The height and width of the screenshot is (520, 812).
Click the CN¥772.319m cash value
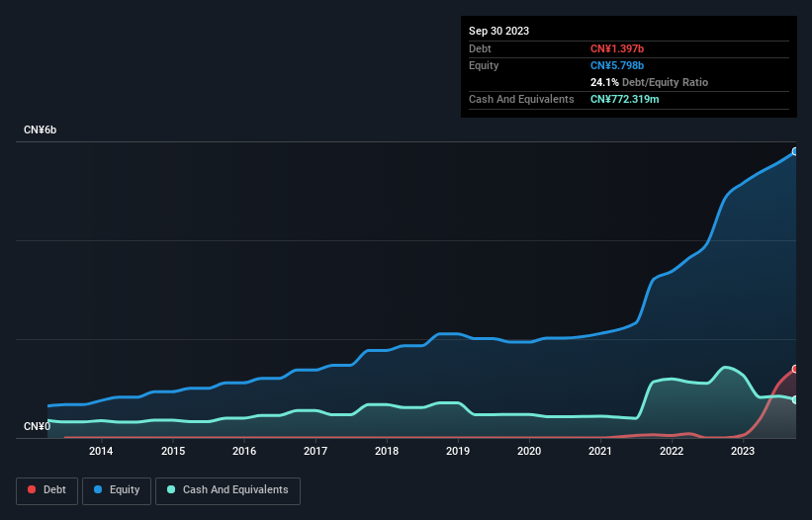click(624, 99)
